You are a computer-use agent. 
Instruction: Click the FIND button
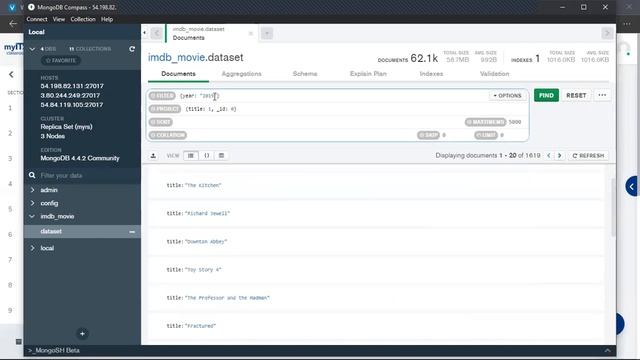(546, 95)
